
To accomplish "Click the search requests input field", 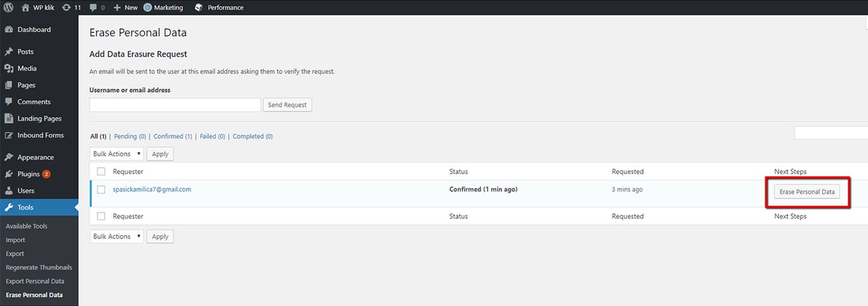I will click(831, 133).
